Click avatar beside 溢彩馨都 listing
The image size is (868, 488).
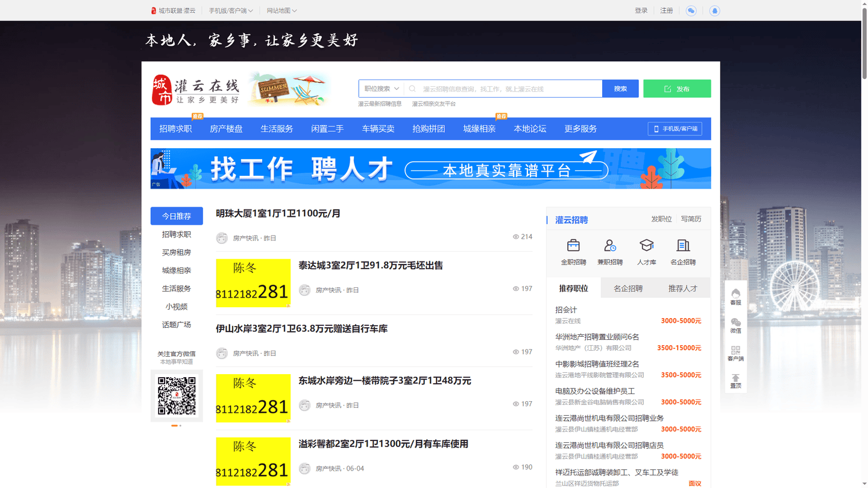coord(304,469)
